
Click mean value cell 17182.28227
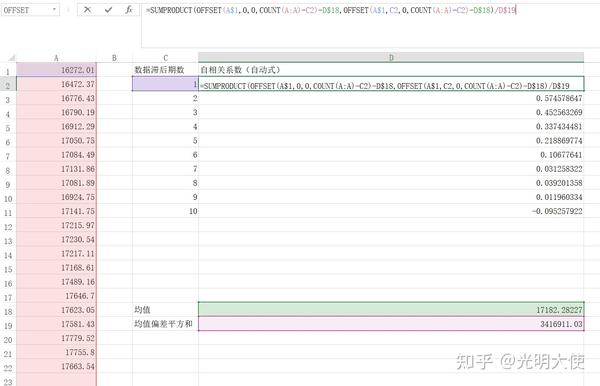(x=391, y=310)
